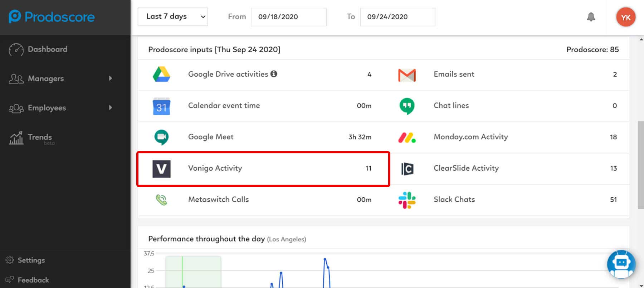Select Emails sent label

tap(454, 74)
